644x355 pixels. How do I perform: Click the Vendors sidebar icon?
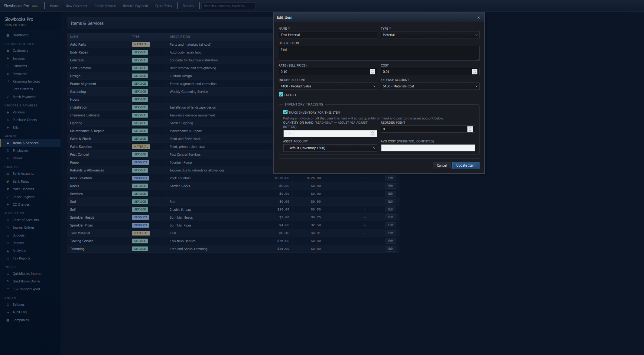pos(8,112)
